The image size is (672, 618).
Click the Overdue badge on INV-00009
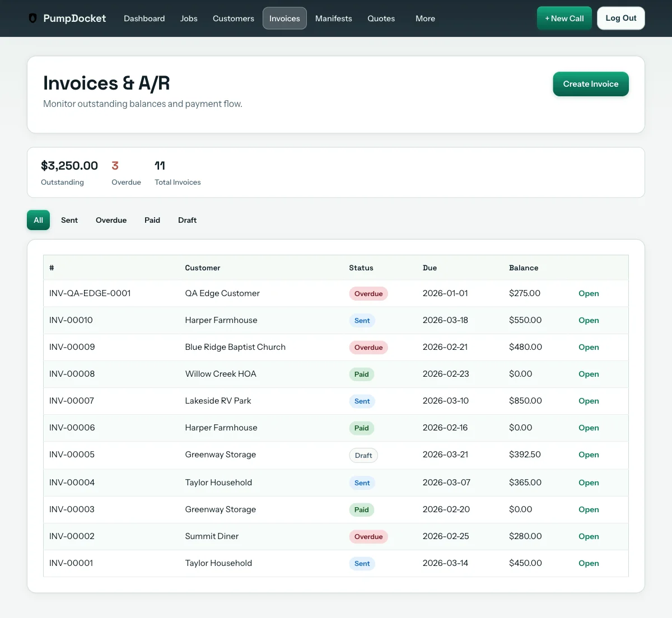368,347
